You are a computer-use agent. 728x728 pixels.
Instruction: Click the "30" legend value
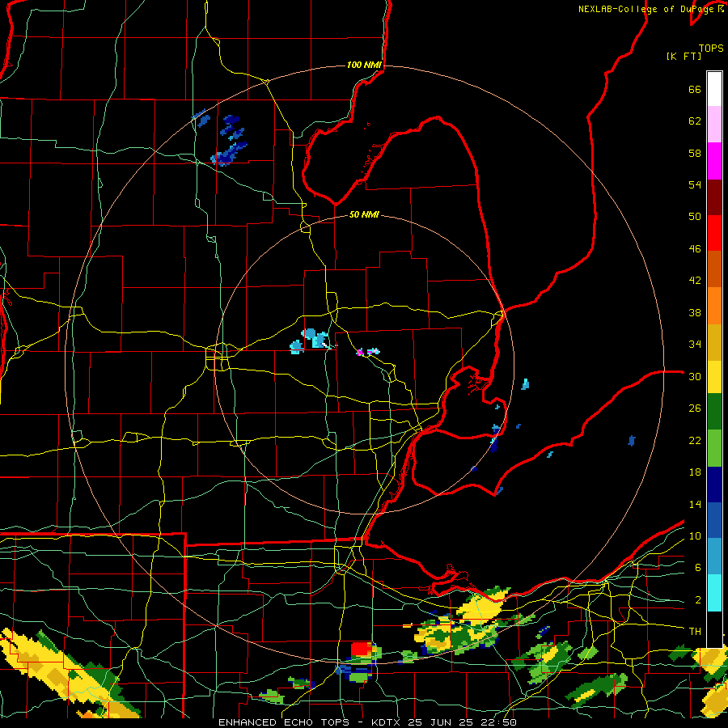coord(695,376)
